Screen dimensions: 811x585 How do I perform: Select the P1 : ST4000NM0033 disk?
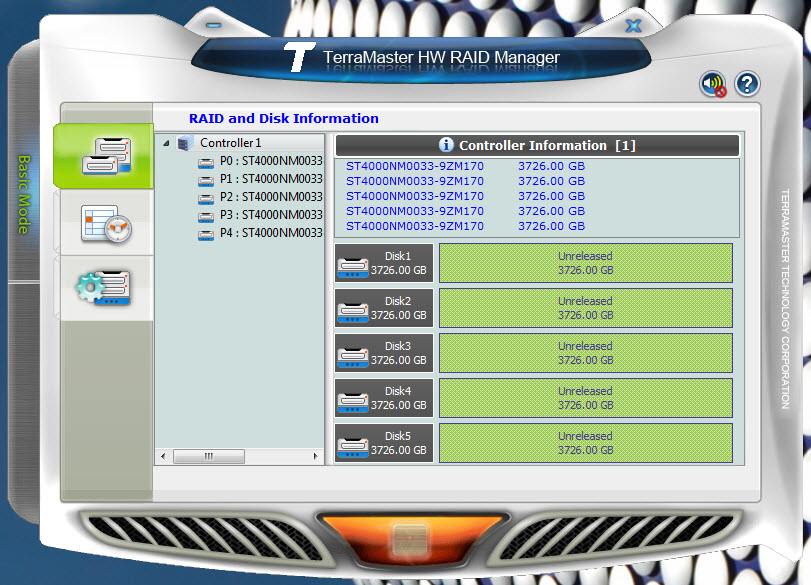pos(271,179)
